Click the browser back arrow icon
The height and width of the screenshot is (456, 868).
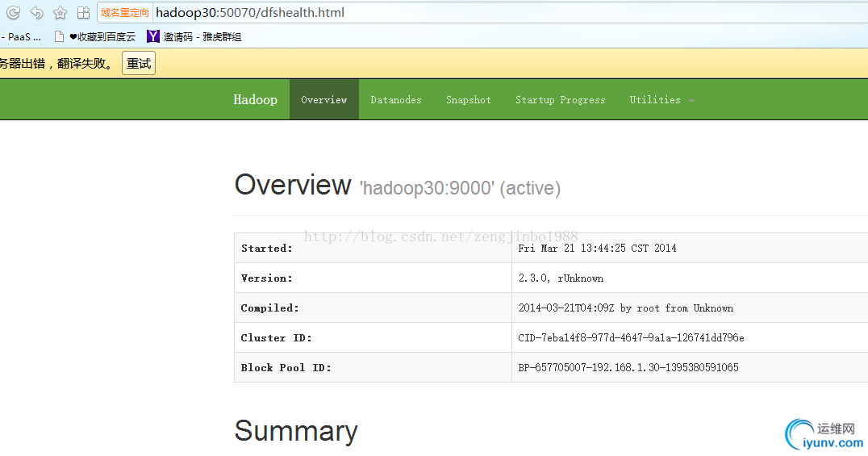tap(36, 12)
